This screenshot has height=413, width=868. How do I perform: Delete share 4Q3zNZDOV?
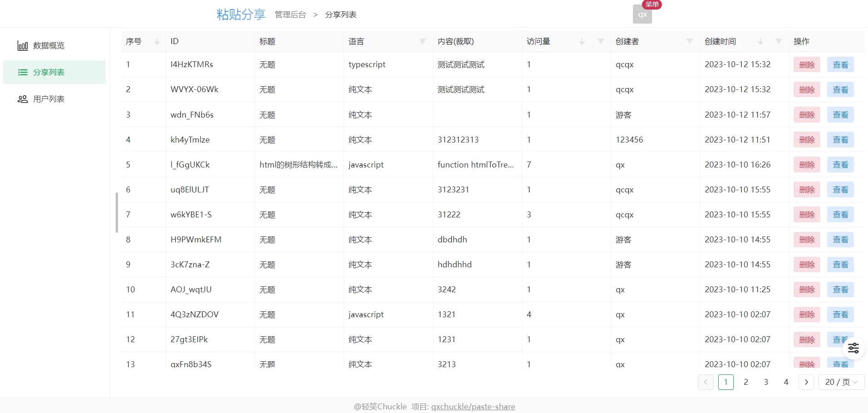[x=807, y=315]
